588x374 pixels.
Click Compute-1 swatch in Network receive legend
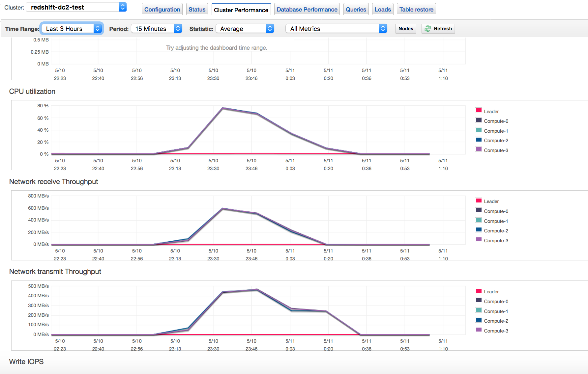click(479, 220)
